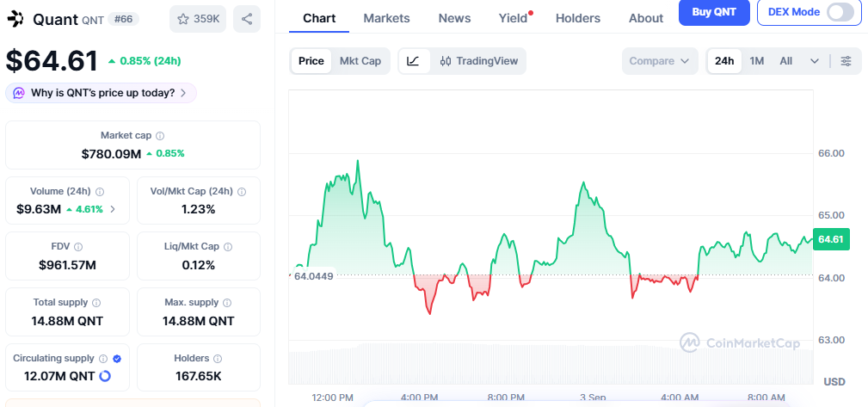Viewport: 868px width, 407px height.
Task: Click the Buy QNT button
Action: coord(714,12)
